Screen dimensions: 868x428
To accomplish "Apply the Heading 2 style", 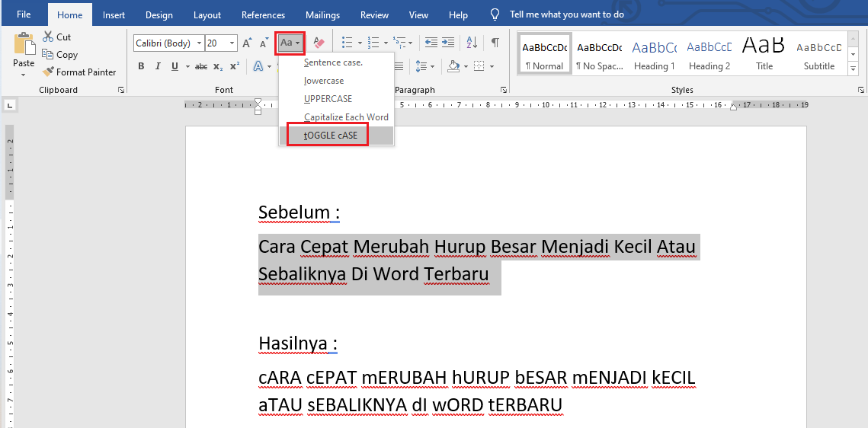I will (x=709, y=53).
